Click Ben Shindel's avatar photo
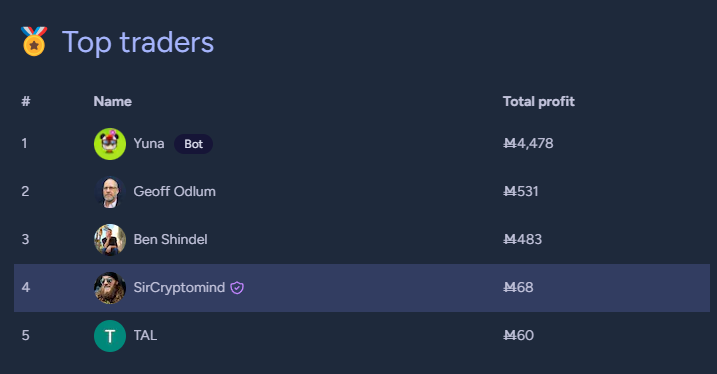The height and width of the screenshot is (374, 717). tap(110, 240)
